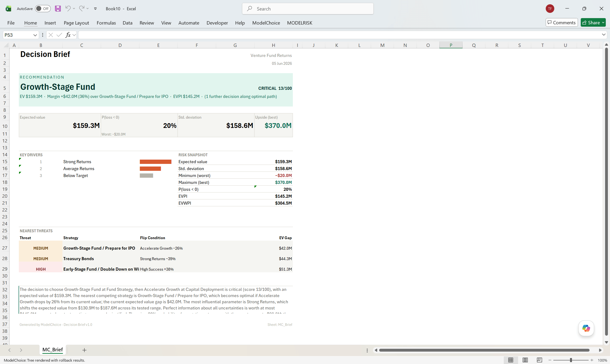Open the Formulas tab
This screenshot has height=364, width=610.
pos(106,23)
